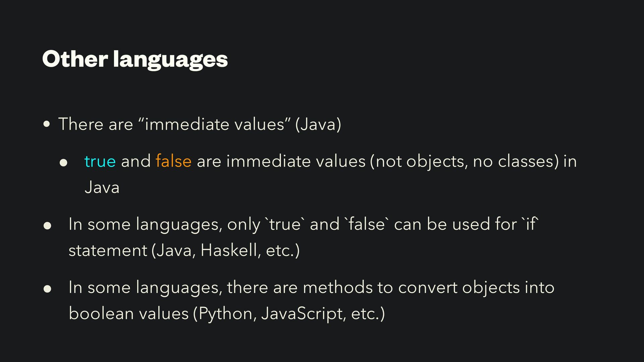Click the word "(Java)" in first bullet
Screen dimensions: 644x362
click(318, 124)
